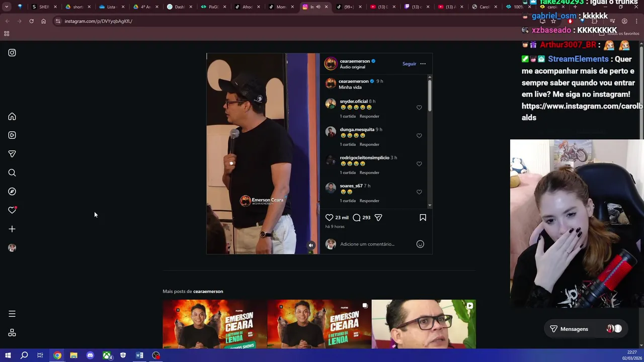Open Windows Start menu
The height and width of the screenshot is (362, 644).
click(8, 355)
